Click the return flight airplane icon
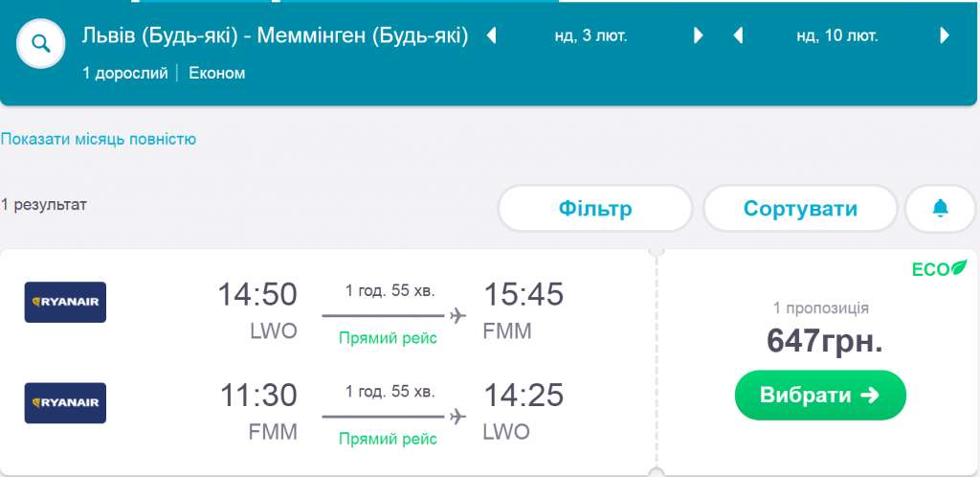980x477 pixels. (457, 416)
